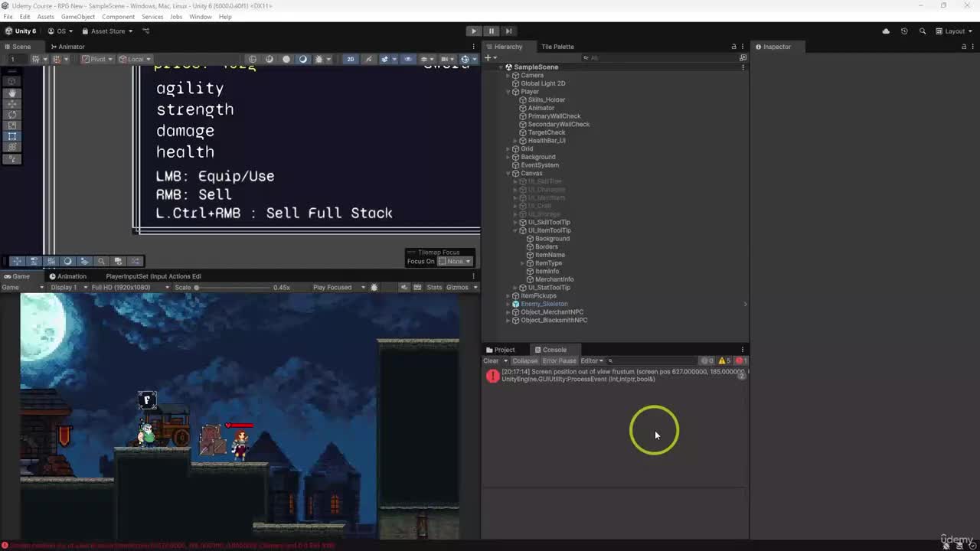The image size is (980, 551).
Task: Advance one frame with the Step button
Action: 509,31
